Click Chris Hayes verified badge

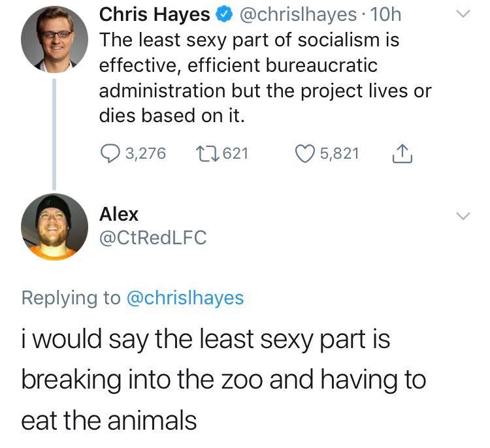[x=224, y=14]
